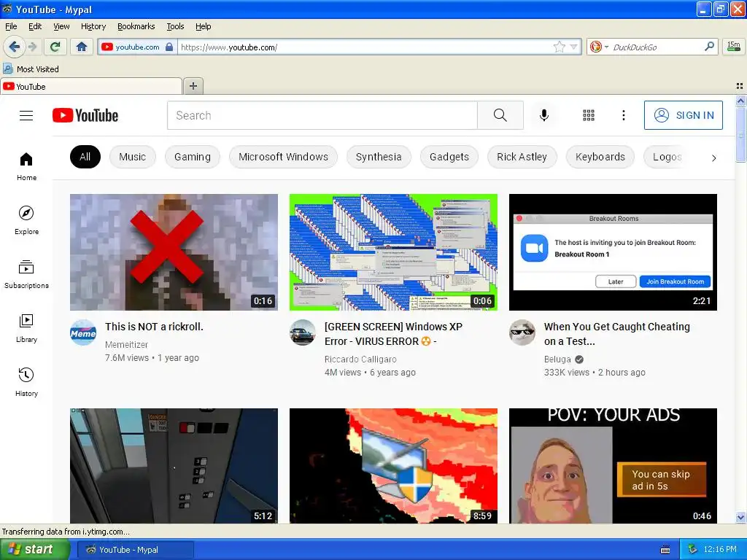Click the YouTube search input field
Image resolution: width=747 pixels, height=560 pixels.
[322, 115]
